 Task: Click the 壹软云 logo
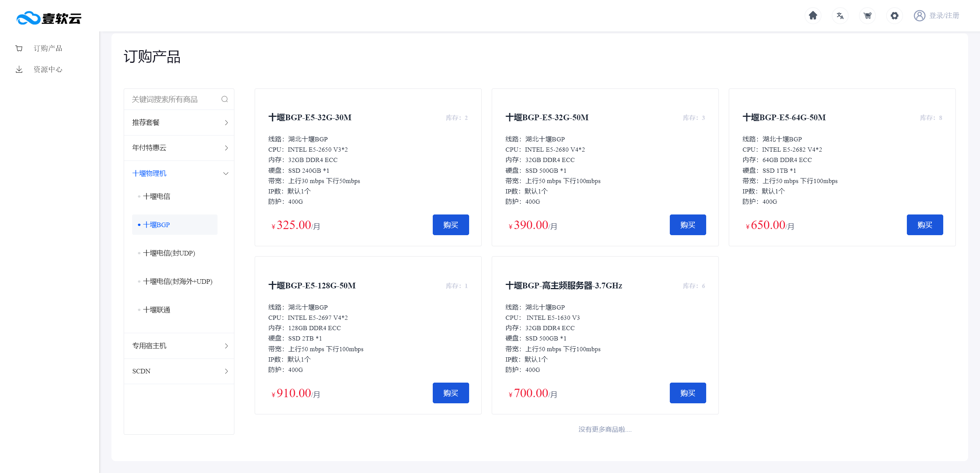[x=49, y=18]
